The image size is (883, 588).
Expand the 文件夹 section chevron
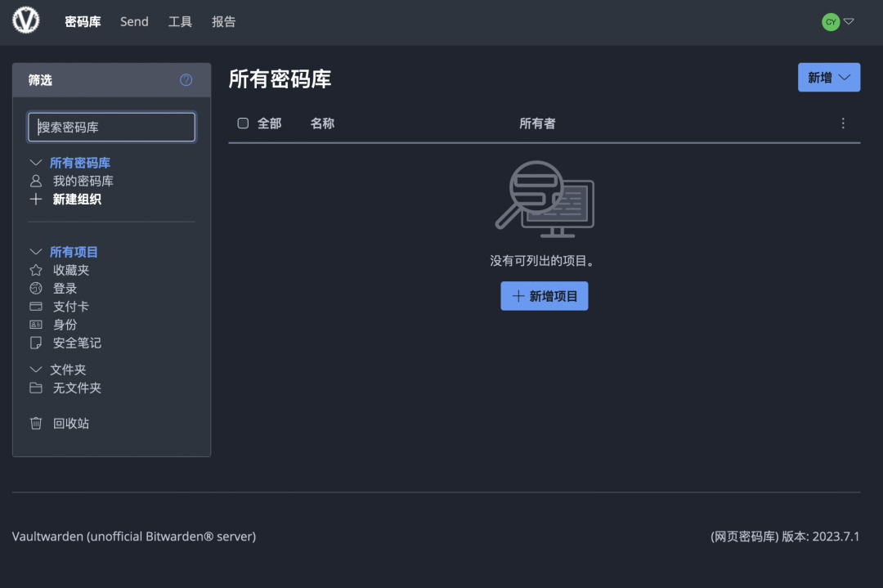pos(36,369)
